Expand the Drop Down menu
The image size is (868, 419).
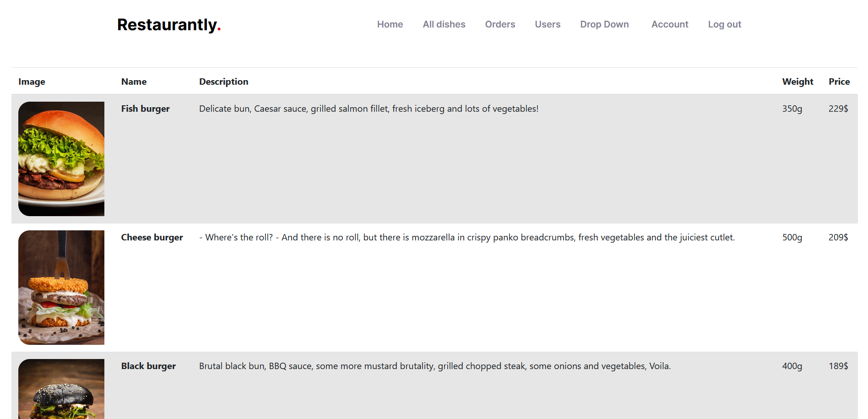(604, 24)
